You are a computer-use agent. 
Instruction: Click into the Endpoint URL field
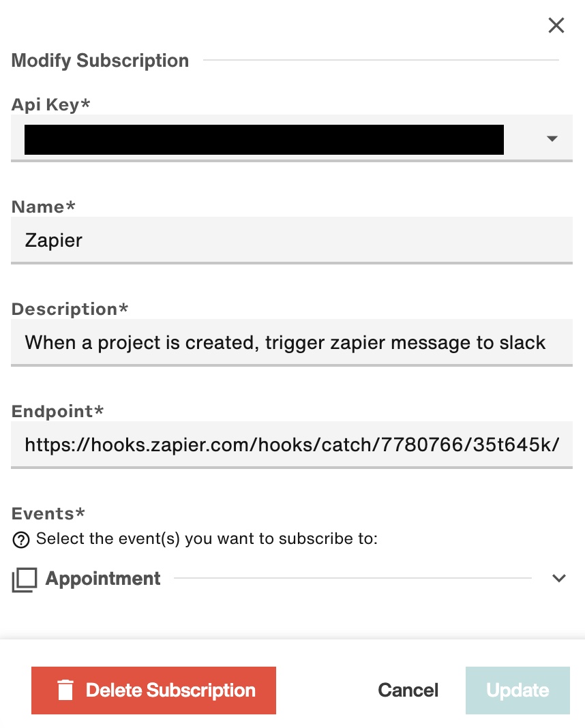tap(292, 445)
